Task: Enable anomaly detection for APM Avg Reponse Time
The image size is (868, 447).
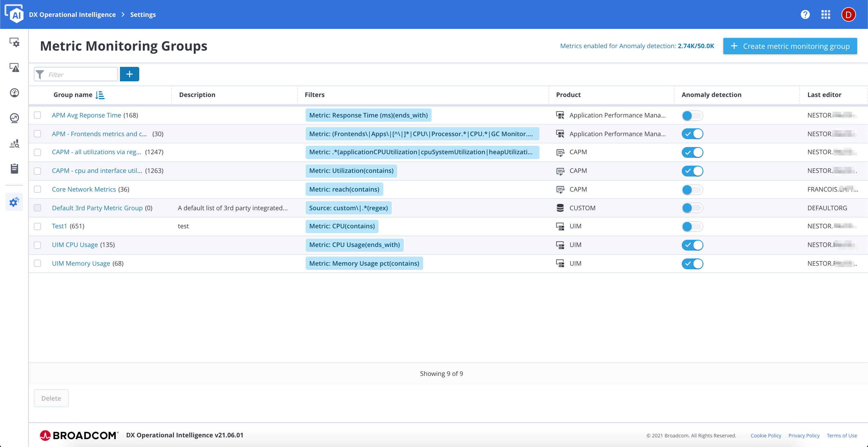Action: pos(692,116)
